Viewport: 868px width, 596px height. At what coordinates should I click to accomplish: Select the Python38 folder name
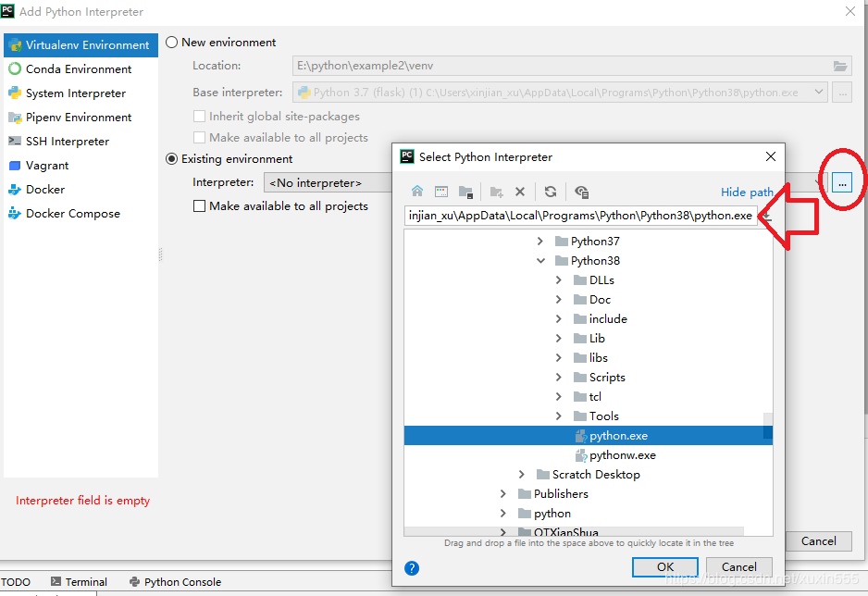coord(595,261)
